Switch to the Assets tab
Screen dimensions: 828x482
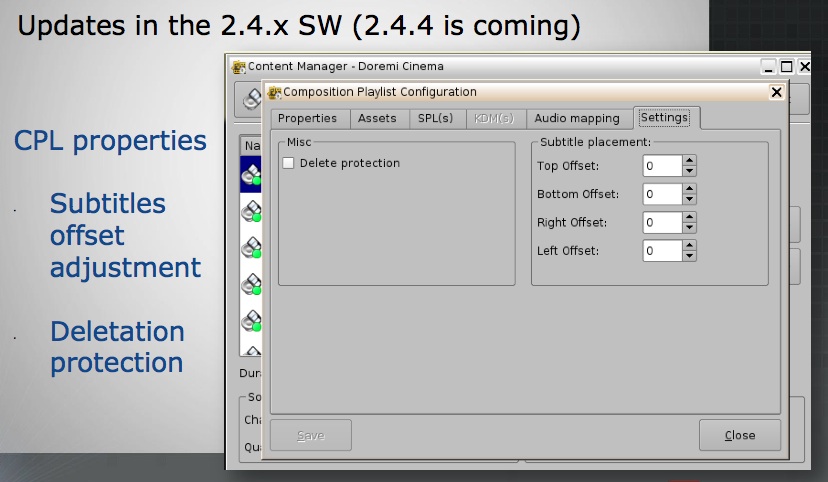pos(377,118)
